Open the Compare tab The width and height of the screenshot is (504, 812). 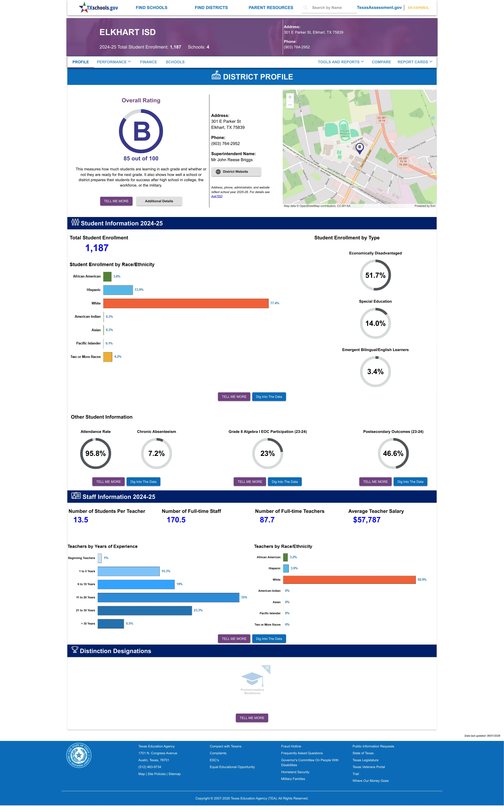(x=381, y=62)
